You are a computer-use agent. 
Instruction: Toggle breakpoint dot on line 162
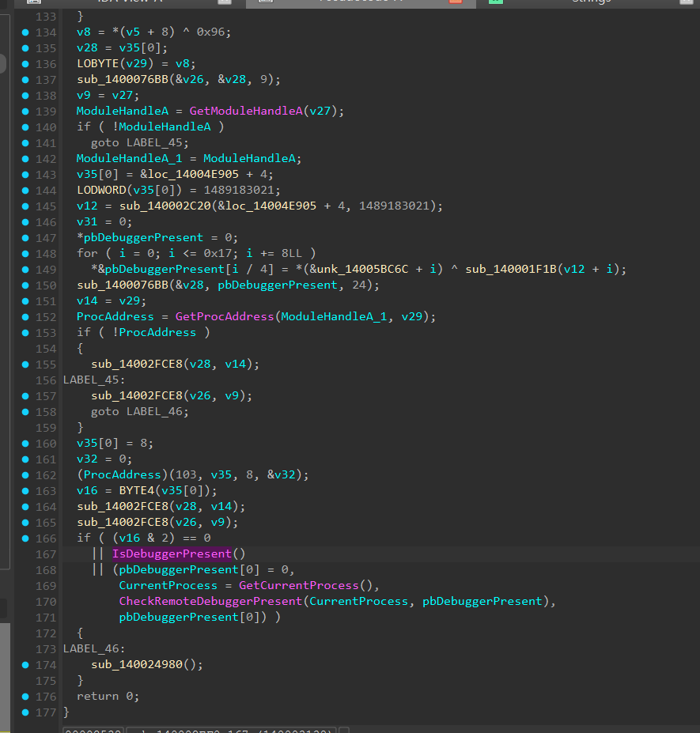tap(25, 475)
